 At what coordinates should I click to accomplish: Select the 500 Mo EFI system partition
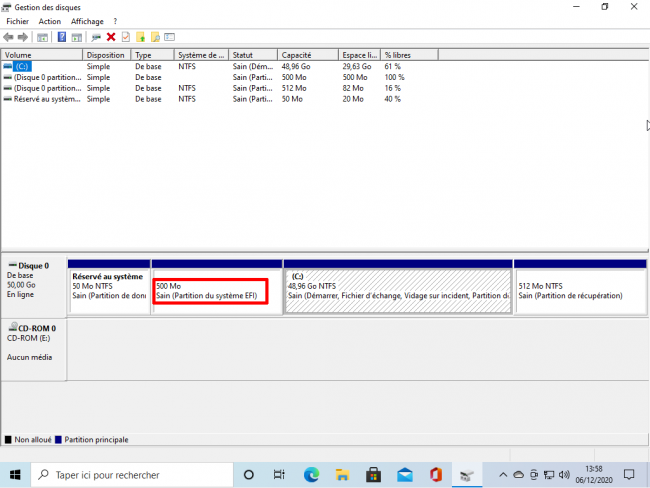210,291
